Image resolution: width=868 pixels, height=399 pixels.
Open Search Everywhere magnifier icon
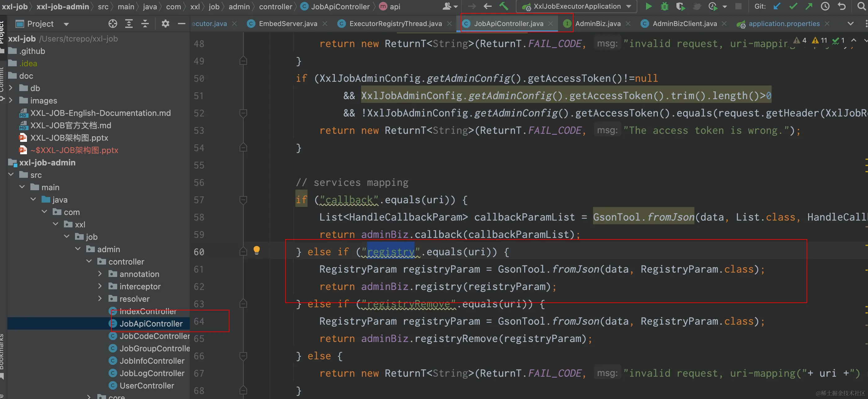[x=861, y=7]
